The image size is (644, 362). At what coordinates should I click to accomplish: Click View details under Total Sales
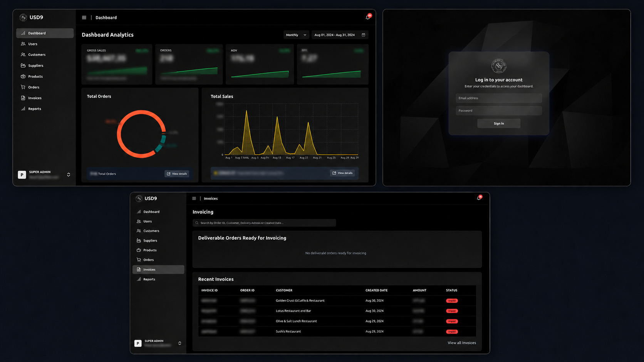coord(342,173)
